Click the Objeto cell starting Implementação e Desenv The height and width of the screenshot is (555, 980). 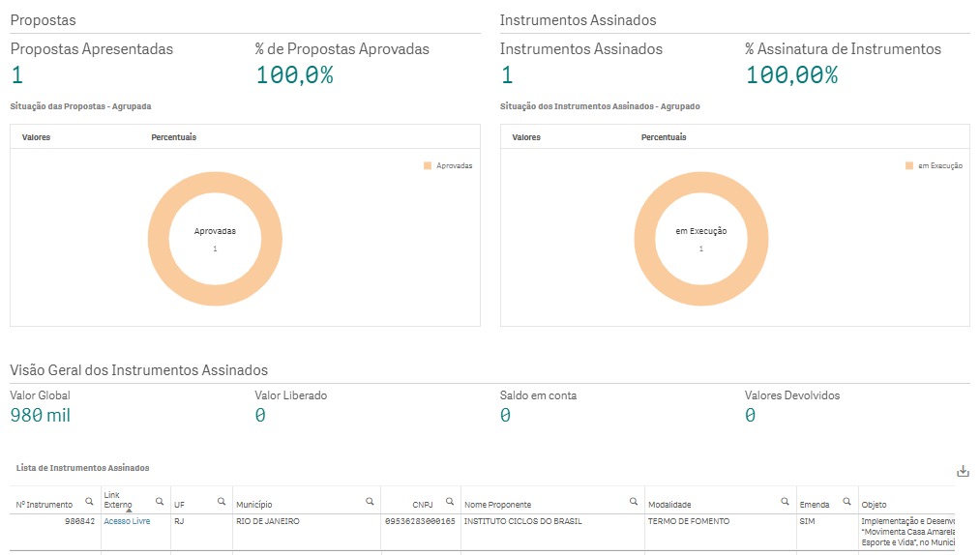(x=907, y=532)
